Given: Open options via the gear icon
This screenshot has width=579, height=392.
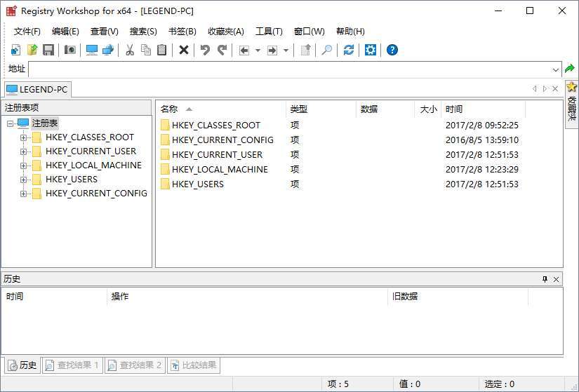Looking at the screenshot, I should click(371, 50).
